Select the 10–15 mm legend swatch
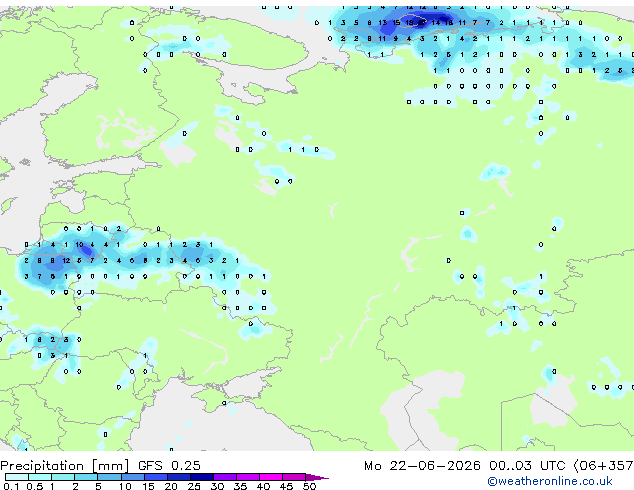 [132, 477]
